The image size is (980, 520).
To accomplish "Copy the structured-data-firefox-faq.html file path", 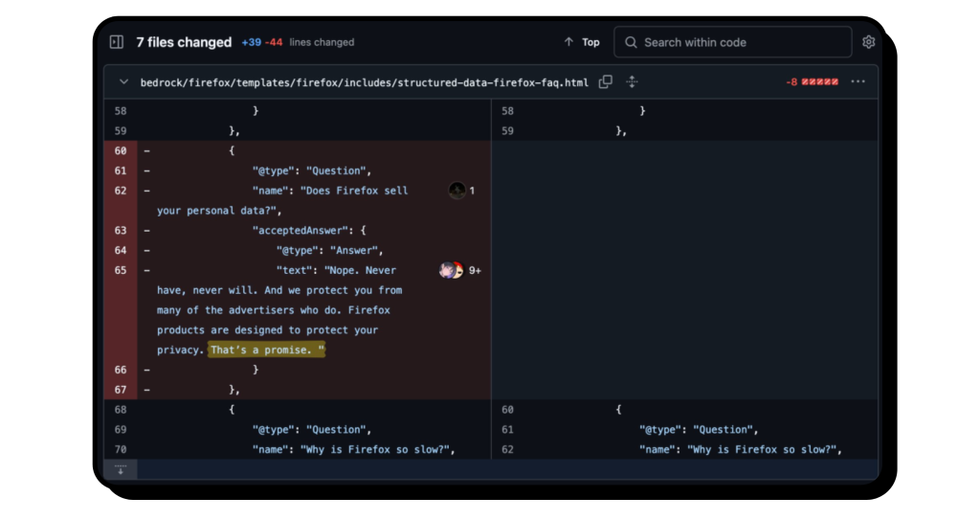I will 606,82.
